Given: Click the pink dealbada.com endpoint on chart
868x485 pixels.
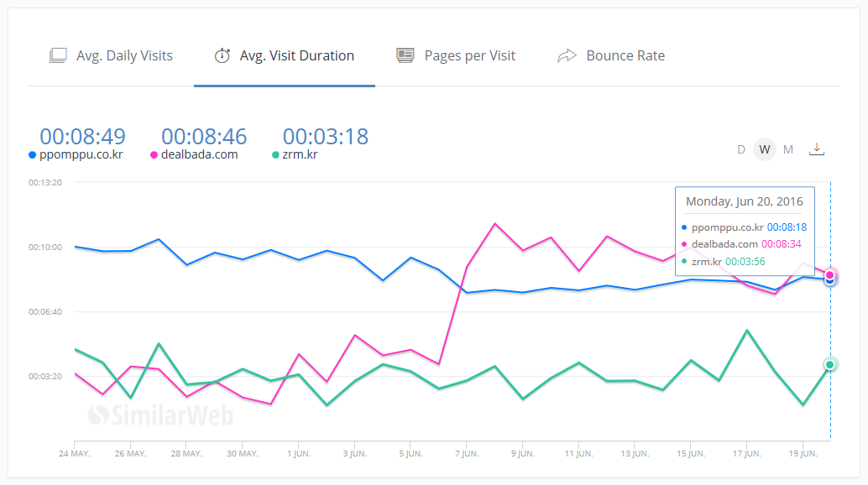Looking at the screenshot, I should [830, 274].
